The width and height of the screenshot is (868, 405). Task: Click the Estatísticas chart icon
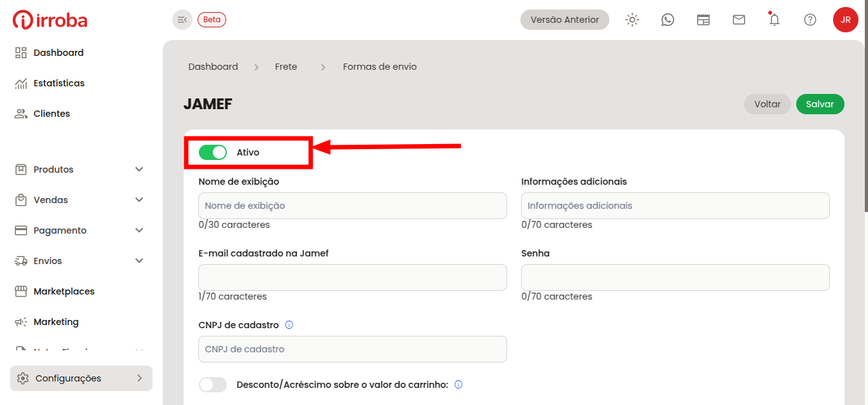tap(21, 83)
